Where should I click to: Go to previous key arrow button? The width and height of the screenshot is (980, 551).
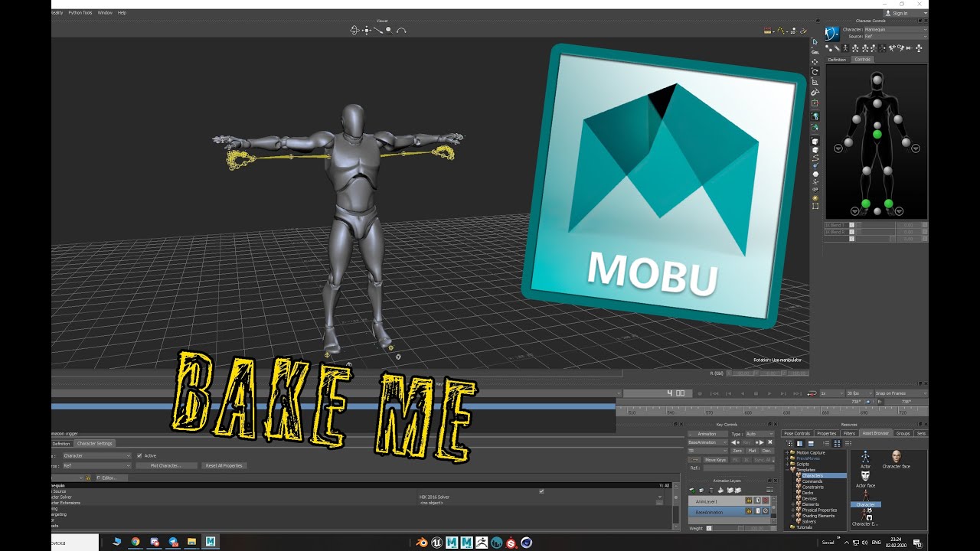[733, 442]
